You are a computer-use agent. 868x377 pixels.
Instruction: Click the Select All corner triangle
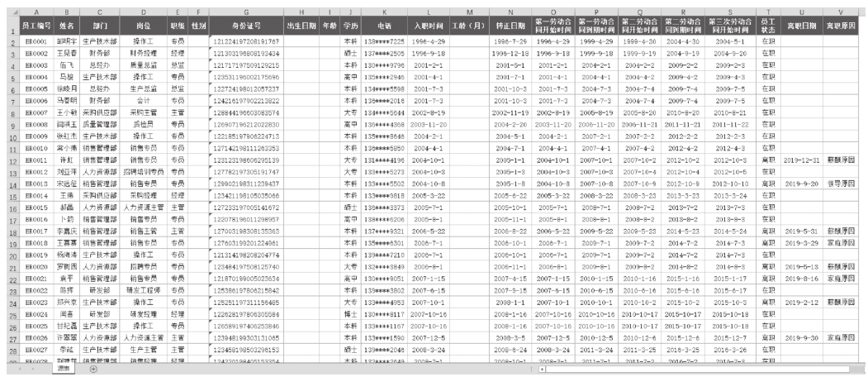click(x=14, y=12)
